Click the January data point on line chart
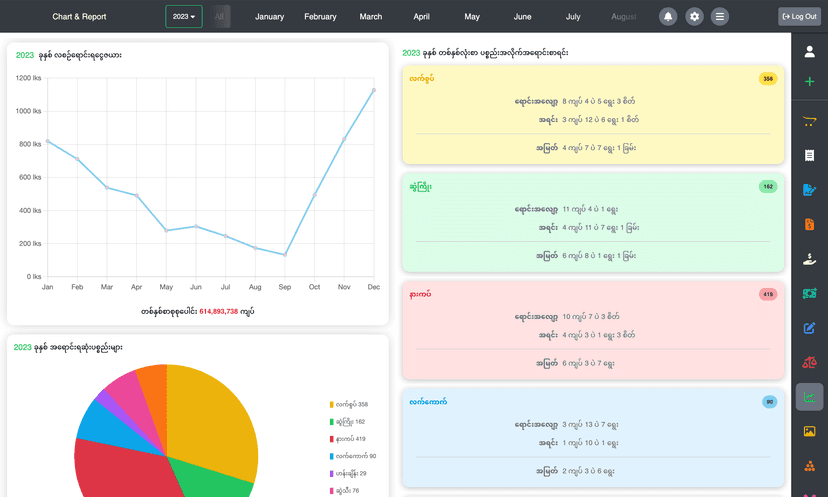Screen dimensions: 828x497 pyautogui.click(x=48, y=141)
